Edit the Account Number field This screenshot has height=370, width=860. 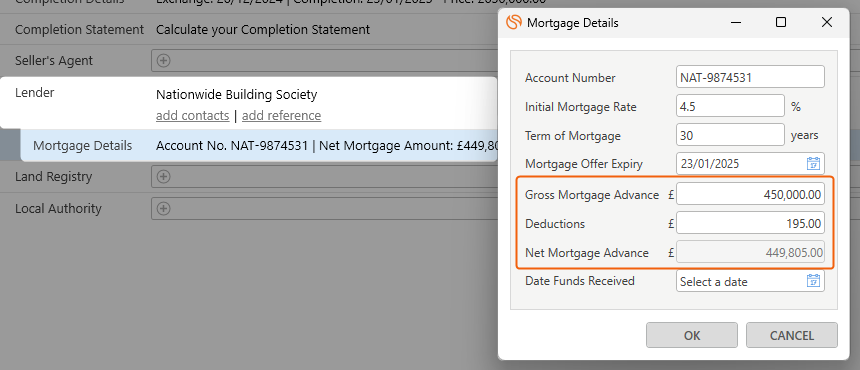(750, 77)
